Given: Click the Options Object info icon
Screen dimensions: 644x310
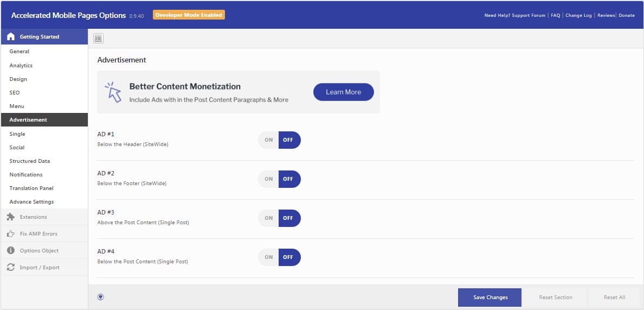Looking at the screenshot, I should click(x=10, y=251).
